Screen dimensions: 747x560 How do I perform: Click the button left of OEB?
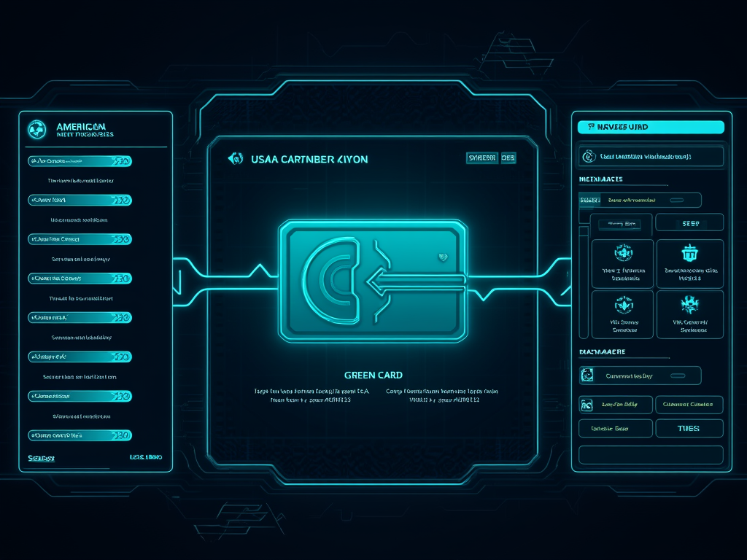481,157
